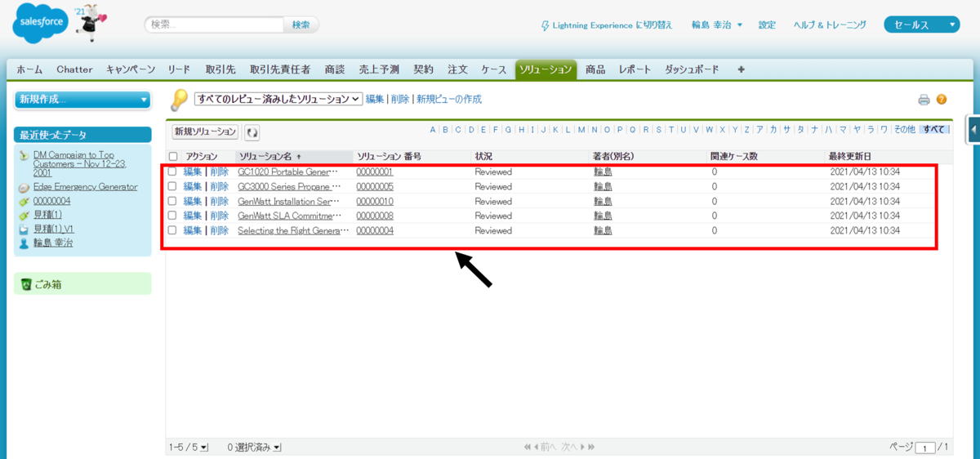Click the lightning icon beside Lightning Experience

546,25
